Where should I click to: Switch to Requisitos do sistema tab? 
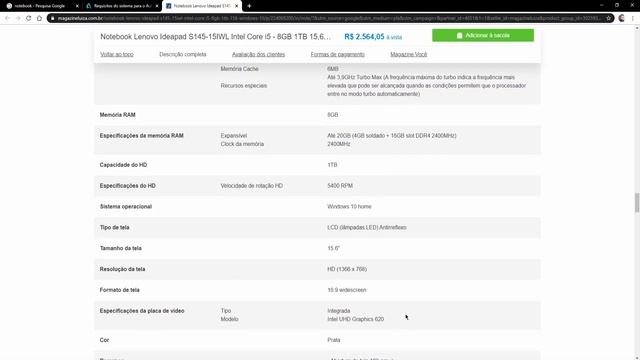tap(122, 6)
